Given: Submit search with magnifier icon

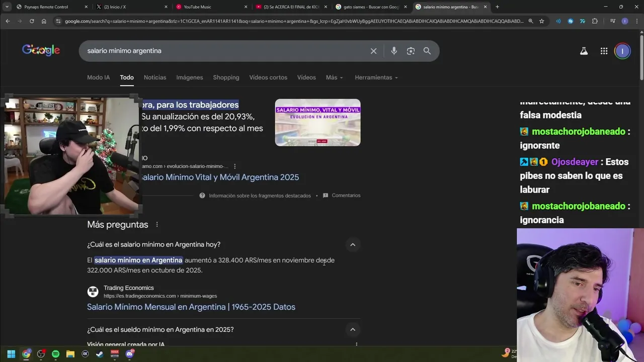Looking at the screenshot, I should click(x=427, y=51).
